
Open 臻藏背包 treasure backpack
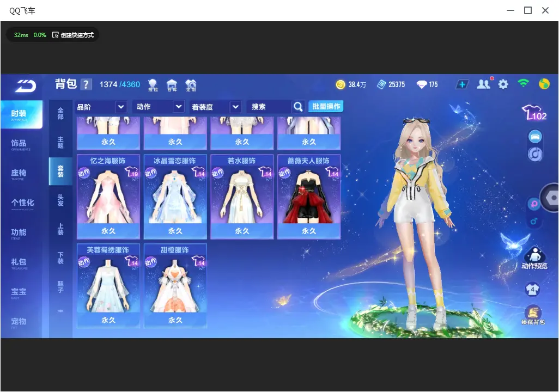(533, 316)
